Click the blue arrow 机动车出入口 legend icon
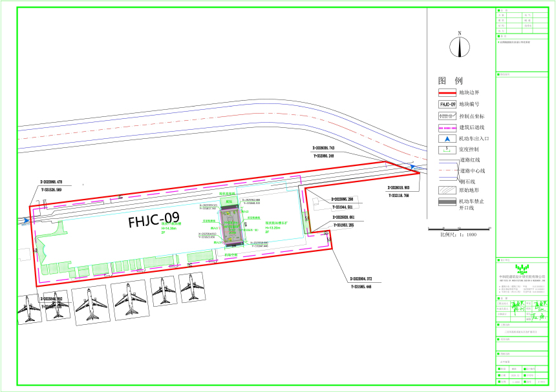The image size is (556, 392). coord(447,139)
